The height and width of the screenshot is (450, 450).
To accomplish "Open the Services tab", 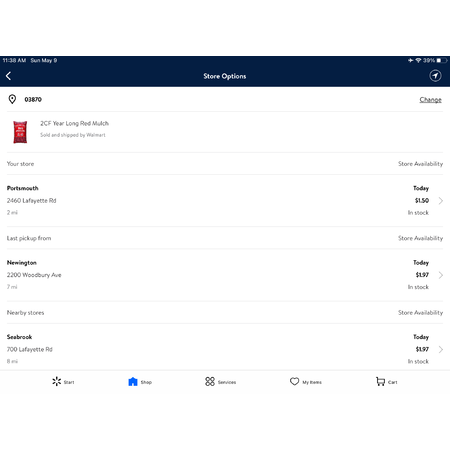I will tap(221, 382).
